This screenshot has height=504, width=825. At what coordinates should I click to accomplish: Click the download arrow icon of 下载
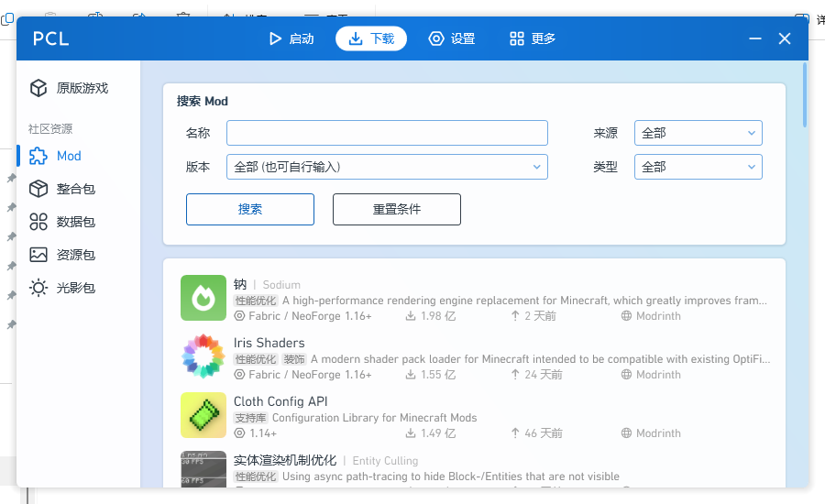pos(356,38)
